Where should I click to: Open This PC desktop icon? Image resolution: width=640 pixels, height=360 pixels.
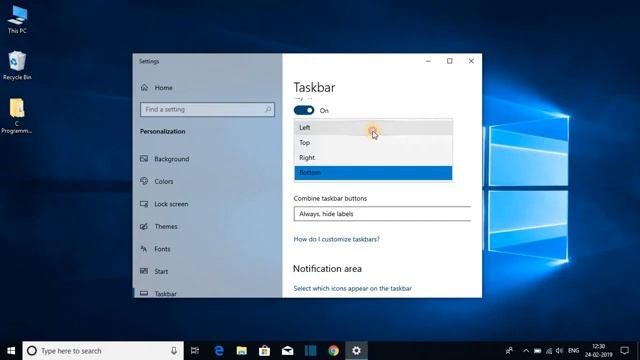coord(17,20)
